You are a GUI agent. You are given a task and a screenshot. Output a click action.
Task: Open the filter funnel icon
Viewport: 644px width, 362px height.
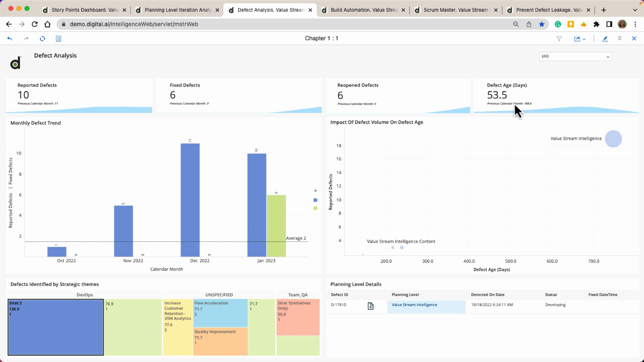559,39
